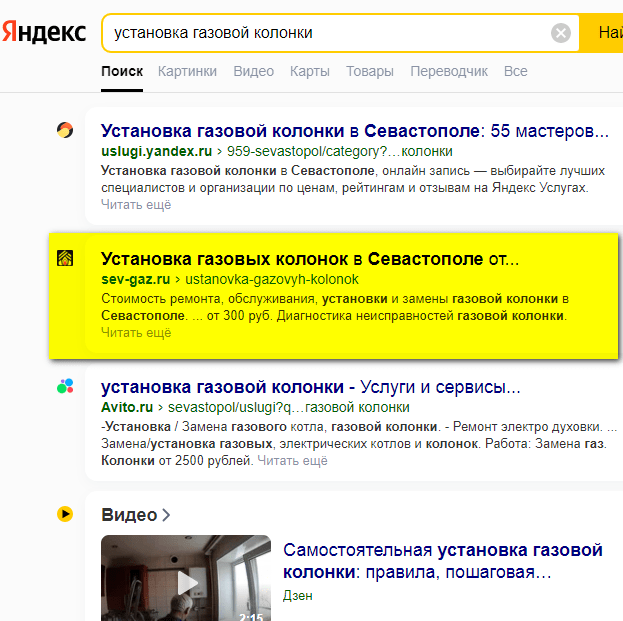623x621 pixels.
Task: Open result 'установка газовой колонки - Услуги и сервисы'
Action: tap(311, 387)
